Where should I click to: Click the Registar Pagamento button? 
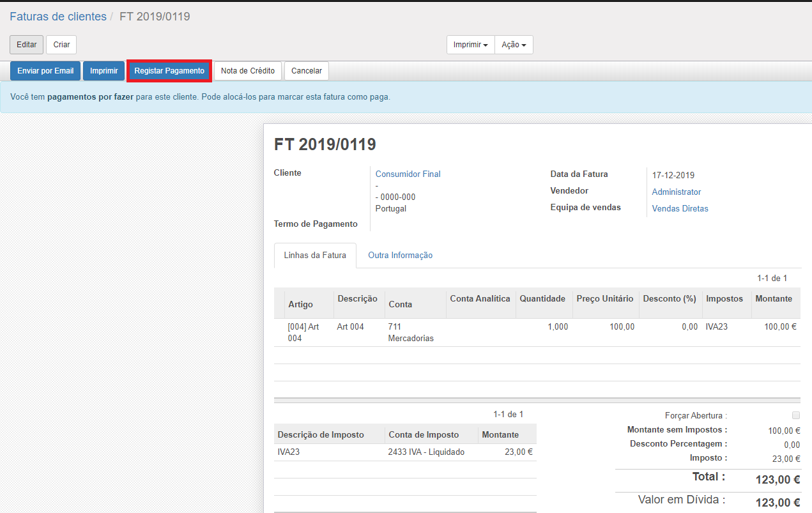coord(169,71)
